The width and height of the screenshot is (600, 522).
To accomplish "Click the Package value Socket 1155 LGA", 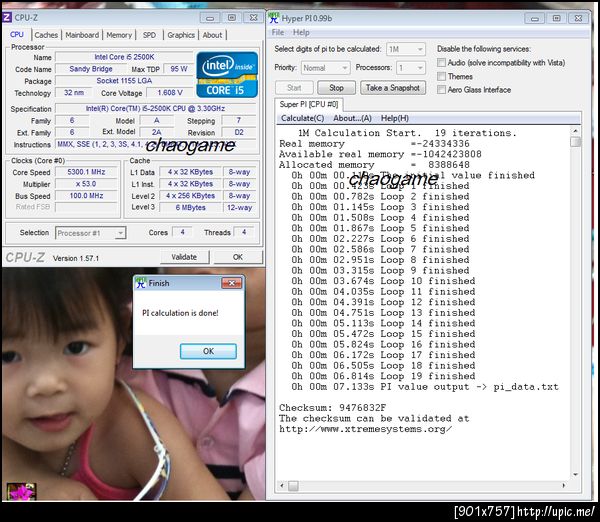I will coord(124,81).
